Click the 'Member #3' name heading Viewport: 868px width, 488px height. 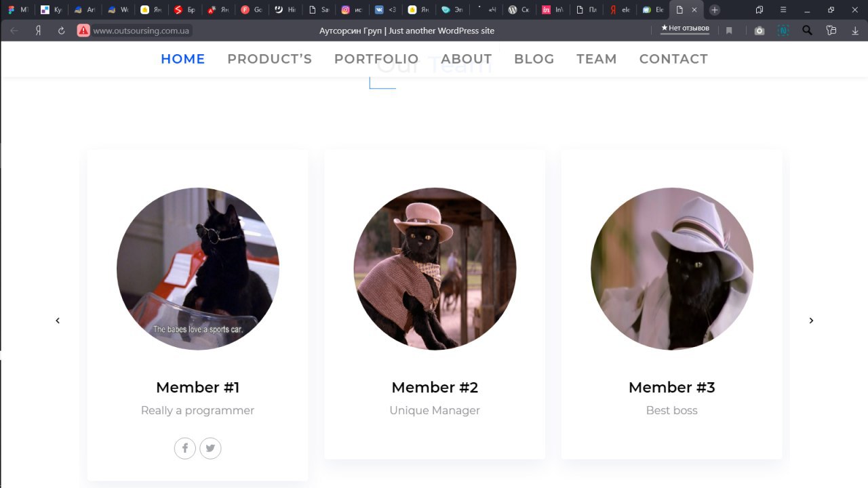(x=672, y=388)
